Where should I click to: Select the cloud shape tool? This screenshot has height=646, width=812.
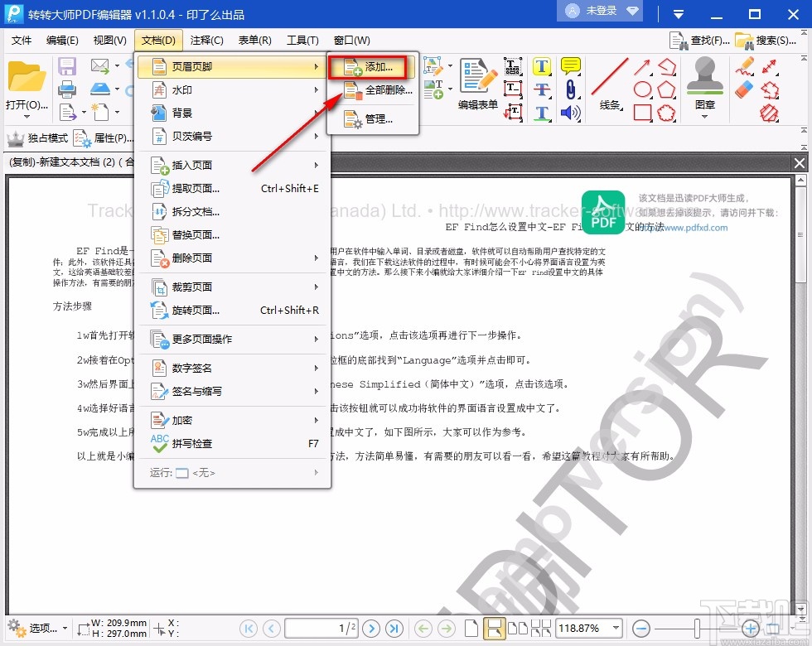click(666, 113)
